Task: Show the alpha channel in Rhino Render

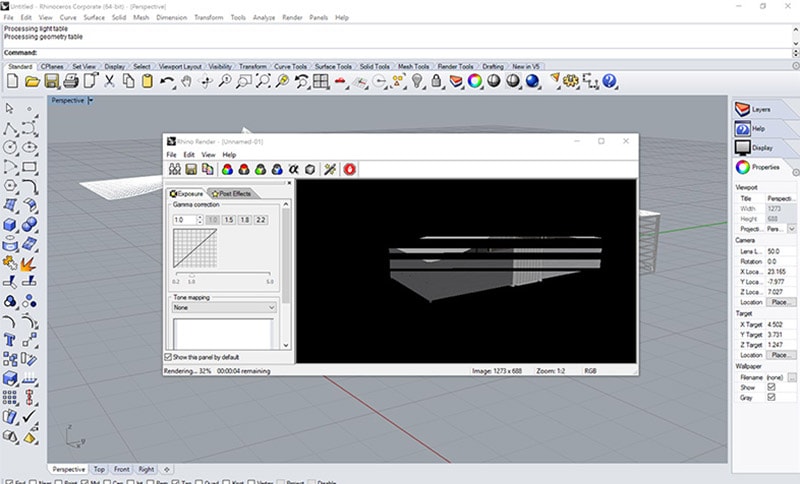Action: [x=293, y=169]
